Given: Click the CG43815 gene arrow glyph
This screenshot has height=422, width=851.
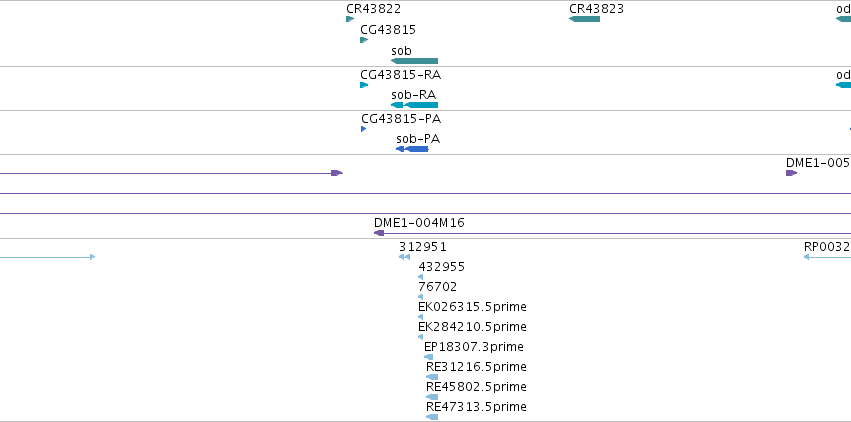Looking at the screenshot, I should (x=364, y=40).
